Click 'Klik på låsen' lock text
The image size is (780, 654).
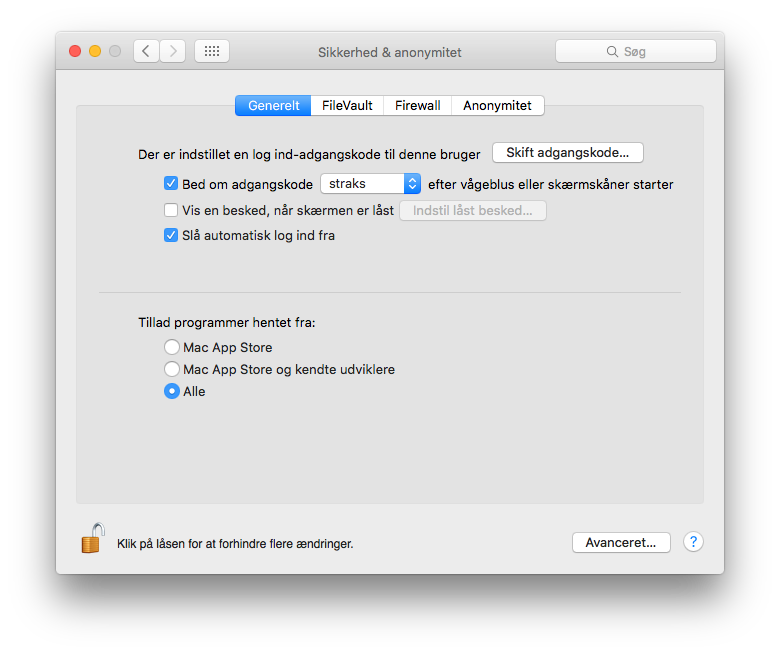point(235,544)
